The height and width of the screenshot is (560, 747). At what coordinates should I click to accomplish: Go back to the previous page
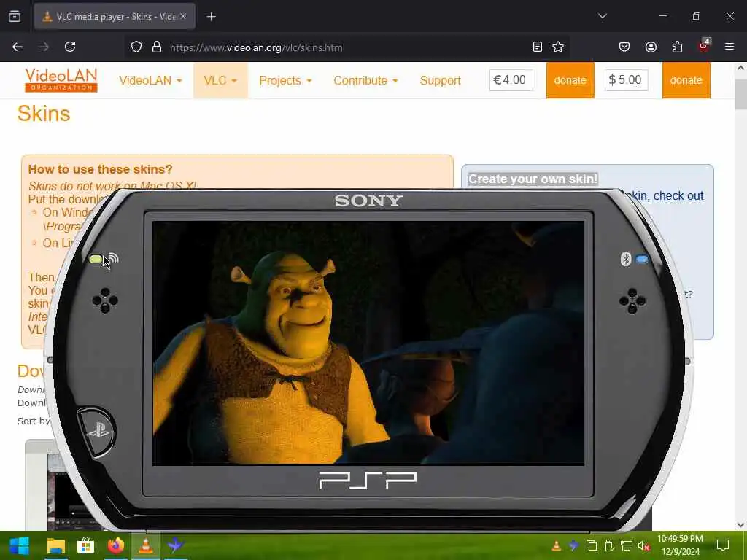point(18,47)
